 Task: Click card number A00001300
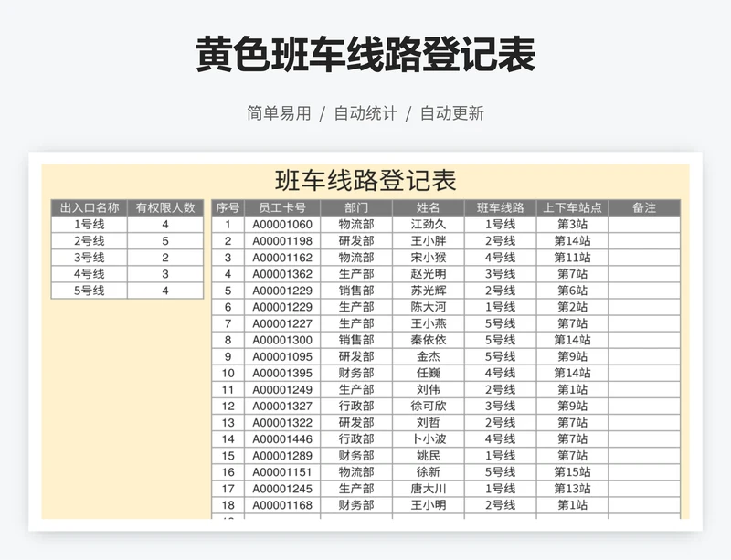282,340
